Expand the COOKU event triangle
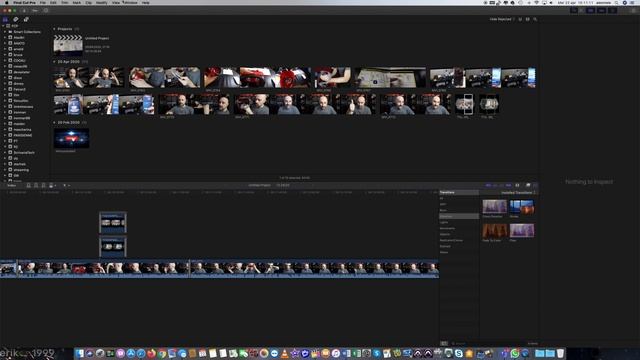Screen dimensions: 640x360 click(x=5, y=60)
